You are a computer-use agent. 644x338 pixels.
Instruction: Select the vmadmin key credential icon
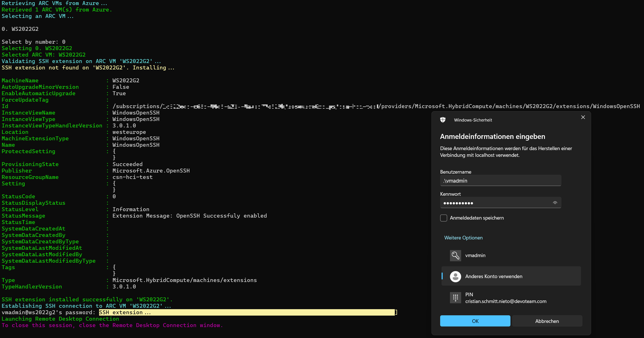coord(455,255)
